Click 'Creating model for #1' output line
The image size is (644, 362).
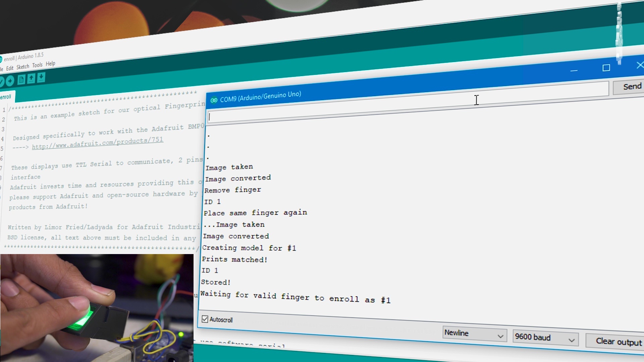[x=249, y=248]
